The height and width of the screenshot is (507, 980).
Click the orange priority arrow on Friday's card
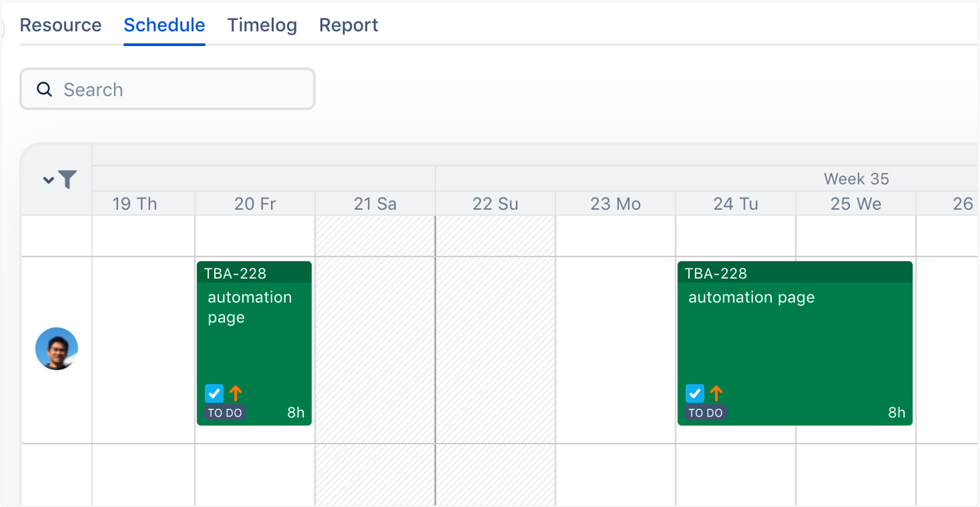[236, 393]
